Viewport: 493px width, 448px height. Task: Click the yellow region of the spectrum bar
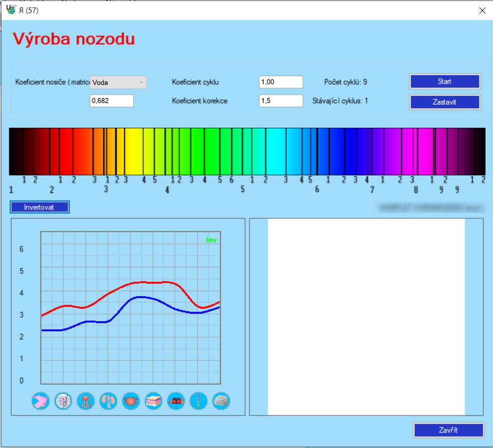coord(133,151)
